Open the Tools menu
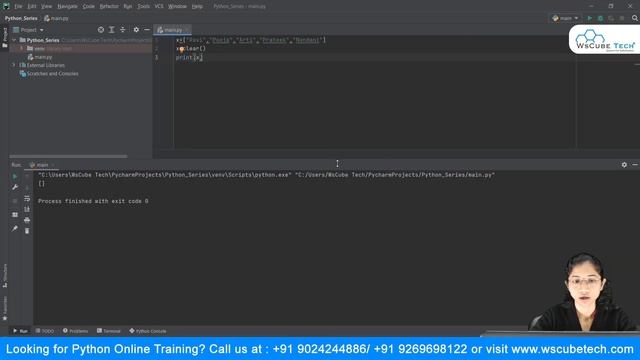 tap(143, 6)
